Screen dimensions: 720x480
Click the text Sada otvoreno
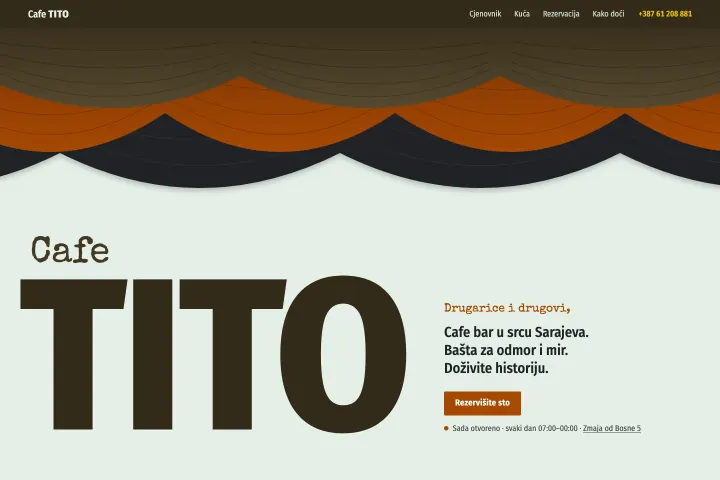point(476,428)
